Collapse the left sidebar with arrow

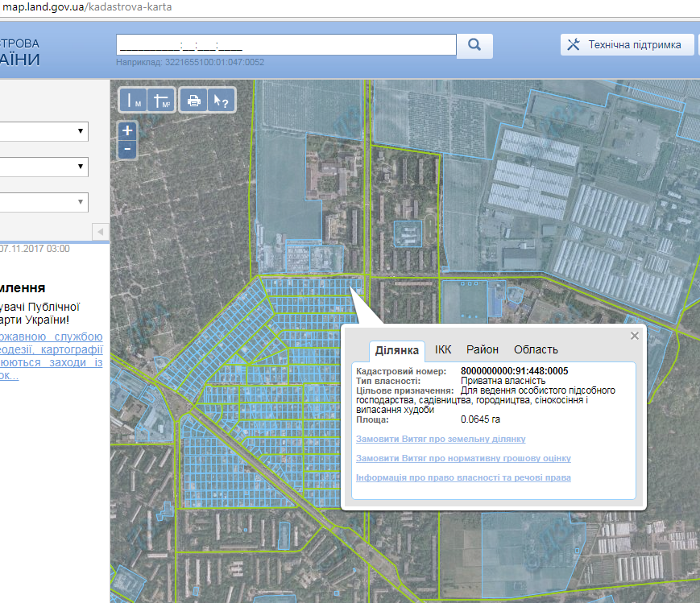pyautogui.click(x=101, y=232)
